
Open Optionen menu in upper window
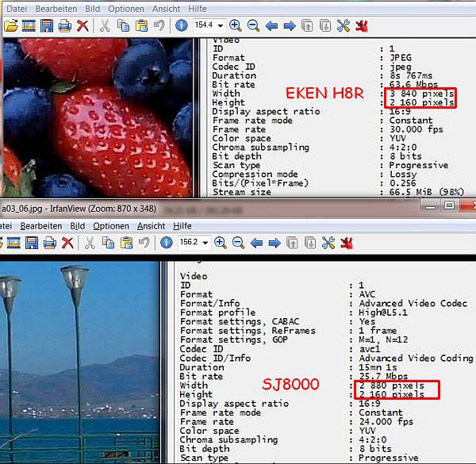point(126,9)
